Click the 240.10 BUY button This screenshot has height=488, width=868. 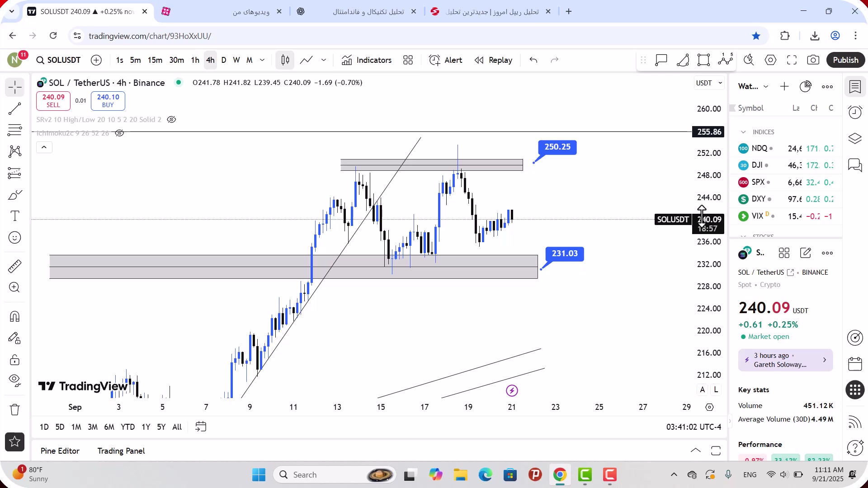click(x=108, y=101)
